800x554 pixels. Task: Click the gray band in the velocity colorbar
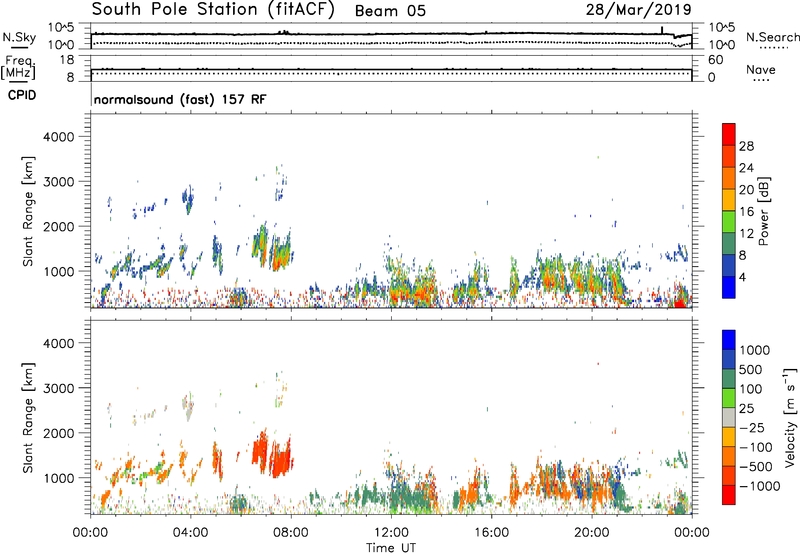point(729,418)
